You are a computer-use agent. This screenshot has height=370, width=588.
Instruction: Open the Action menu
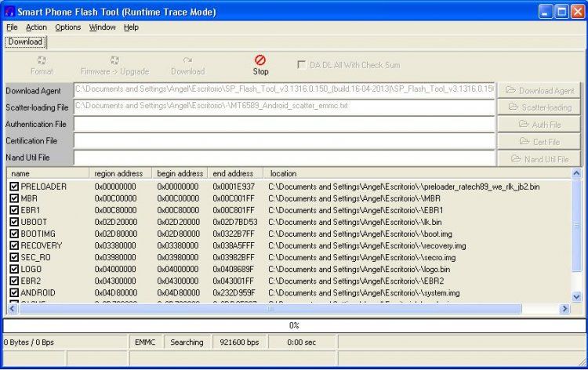pyautogui.click(x=36, y=27)
